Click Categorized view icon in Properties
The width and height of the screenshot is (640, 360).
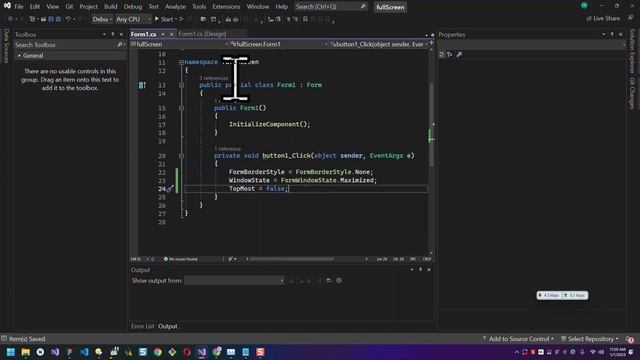pyautogui.click(x=442, y=54)
